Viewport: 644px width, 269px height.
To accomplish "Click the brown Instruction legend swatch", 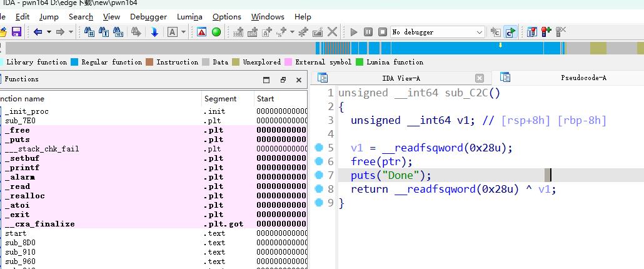I will (x=149, y=62).
